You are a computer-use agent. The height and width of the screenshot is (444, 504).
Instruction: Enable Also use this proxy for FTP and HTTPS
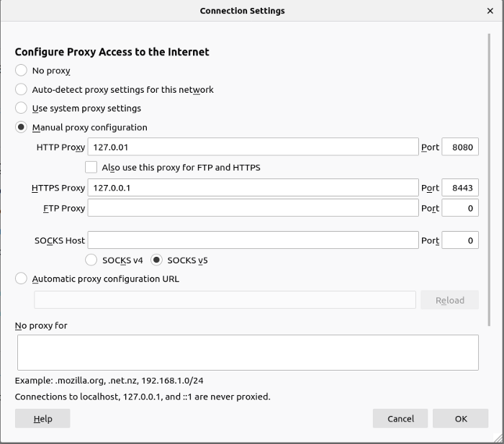click(91, 168)
